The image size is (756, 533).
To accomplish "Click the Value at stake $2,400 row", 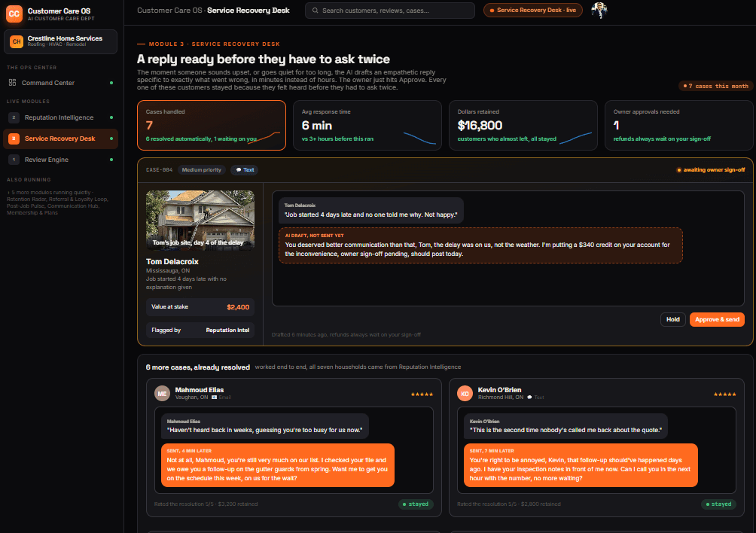I will [200, 307].
